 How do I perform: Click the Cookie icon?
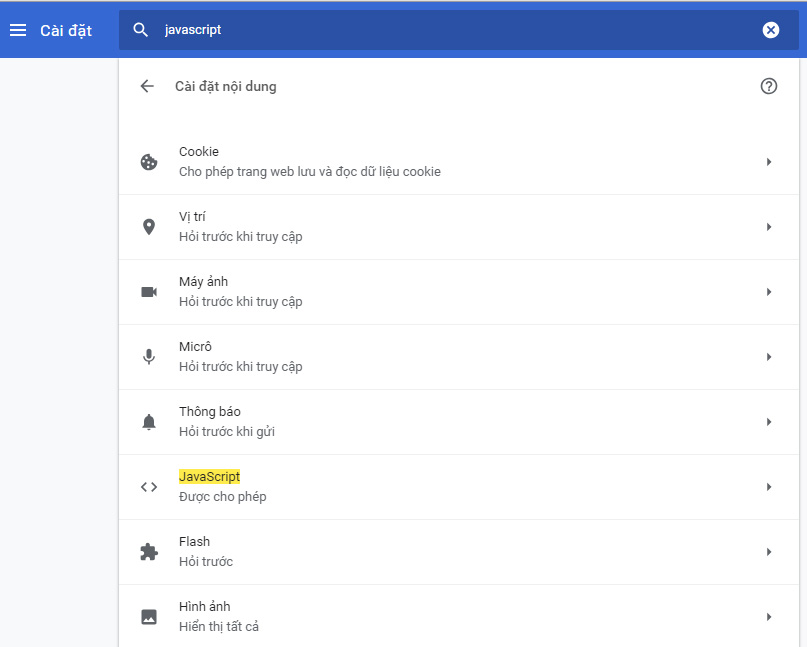pos(149,162)
